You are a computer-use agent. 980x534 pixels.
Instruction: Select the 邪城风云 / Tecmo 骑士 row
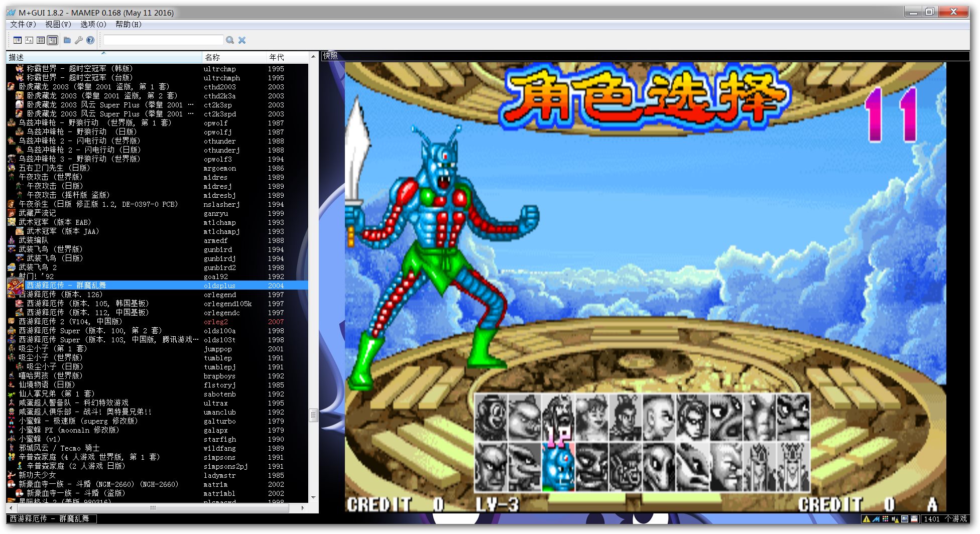coord(157,448)
